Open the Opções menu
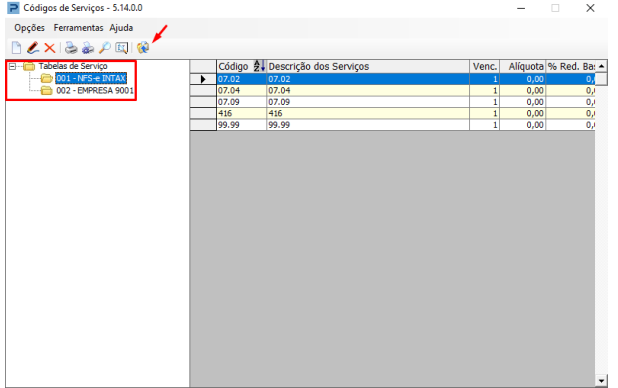The height and width of the screenshot is (388, 618). 30,28
